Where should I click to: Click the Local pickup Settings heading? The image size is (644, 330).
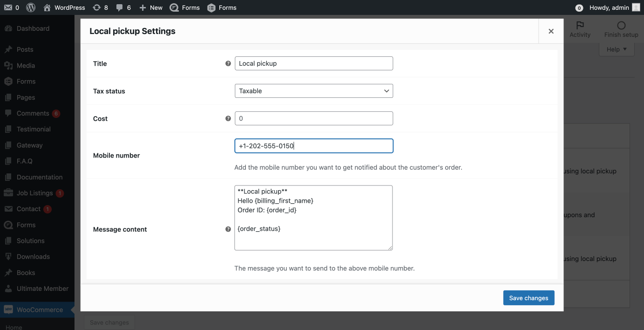pyautogui.click(x=132, y=31)
